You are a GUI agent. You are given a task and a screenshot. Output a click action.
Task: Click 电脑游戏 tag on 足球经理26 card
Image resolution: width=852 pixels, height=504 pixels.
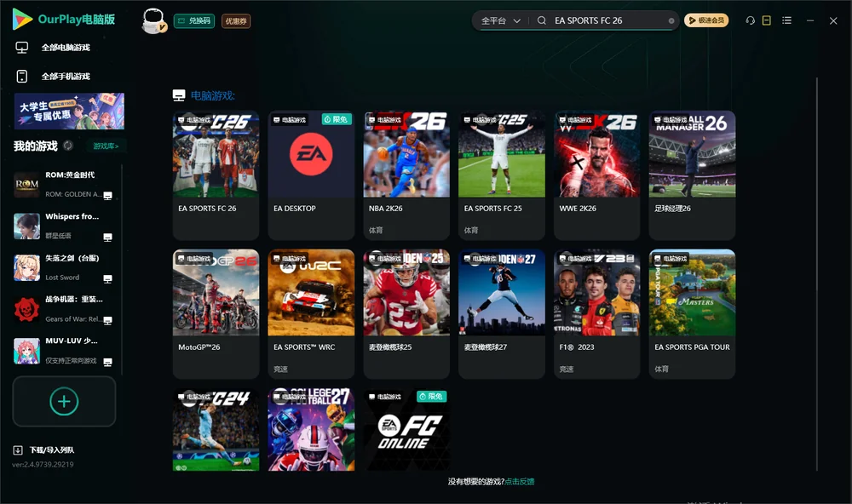[671, 119]
